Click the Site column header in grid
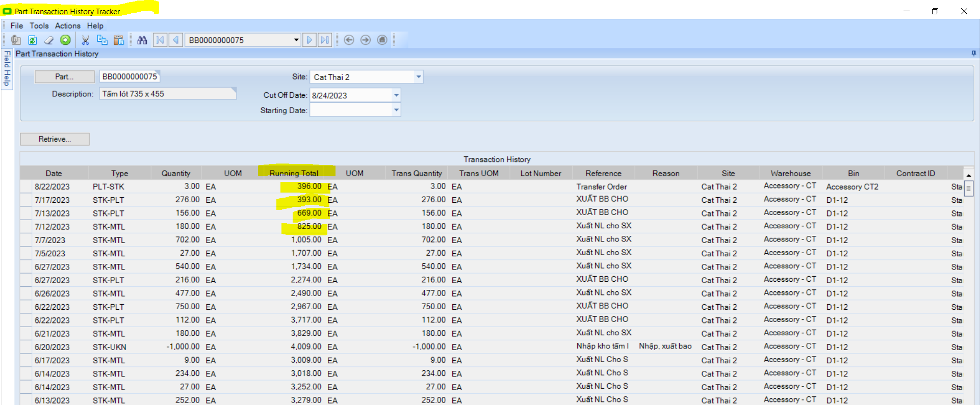Screen dimensions: 980x405 (x=728, y=173)
